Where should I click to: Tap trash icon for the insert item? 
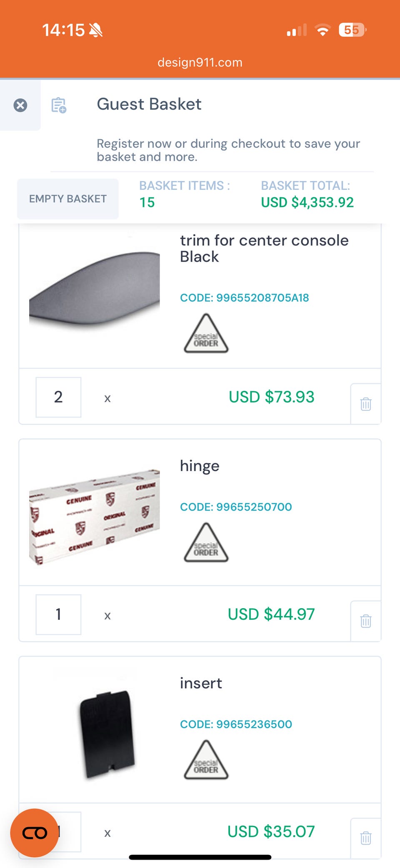(x=365, y=838)
